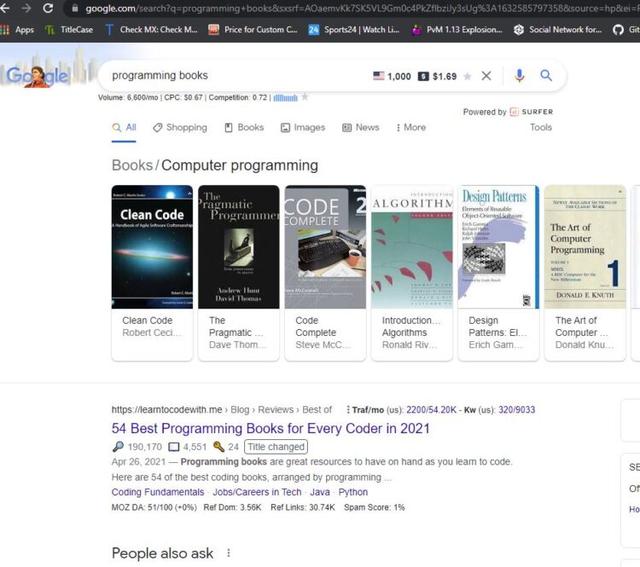Viewport: 640px width, 567px height.
Task: Click inside the programming books search field
Action: 230,75
